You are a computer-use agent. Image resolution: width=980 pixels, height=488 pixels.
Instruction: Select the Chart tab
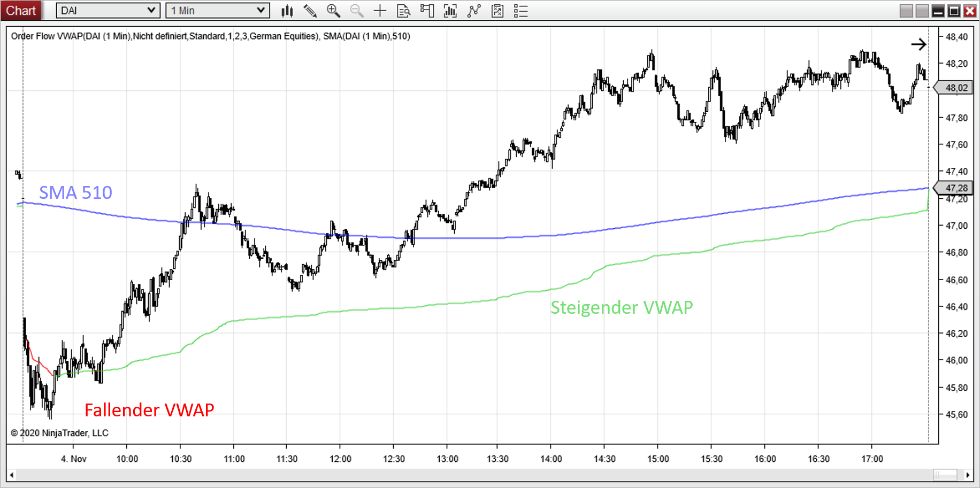pos(21,11)
